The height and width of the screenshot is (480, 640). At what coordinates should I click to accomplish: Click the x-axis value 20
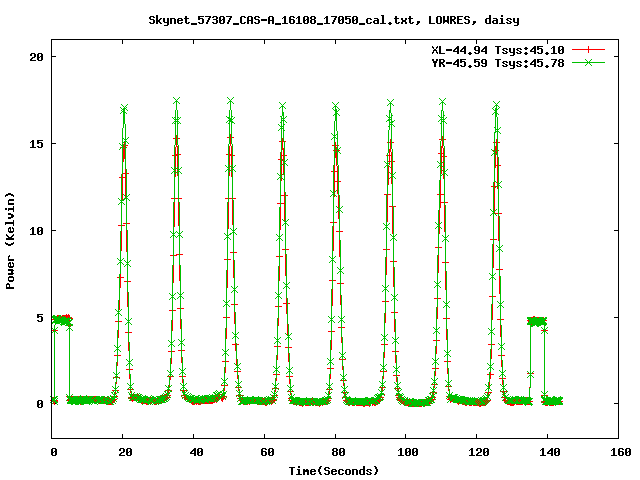click(x=125, y=452)
